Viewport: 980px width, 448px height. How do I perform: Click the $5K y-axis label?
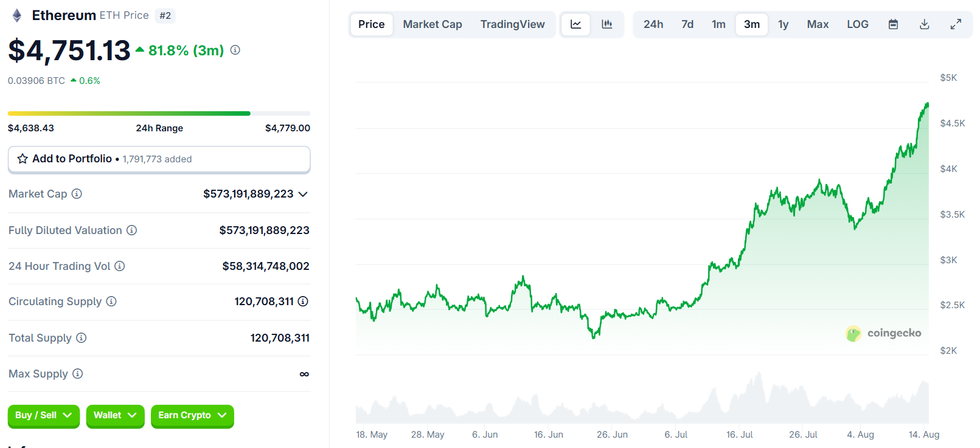coord(948,78)
